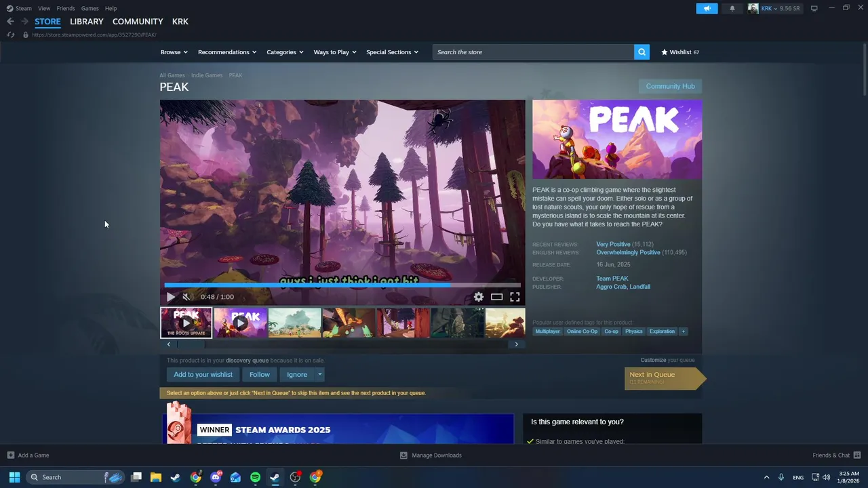
Task: Seek on the trailer progress bar
Action: pos(342,285)
